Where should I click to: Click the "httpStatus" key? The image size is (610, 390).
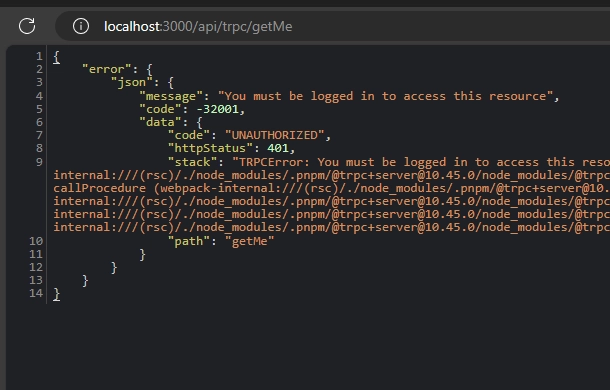pyautogui.click(x=210, y=148)
